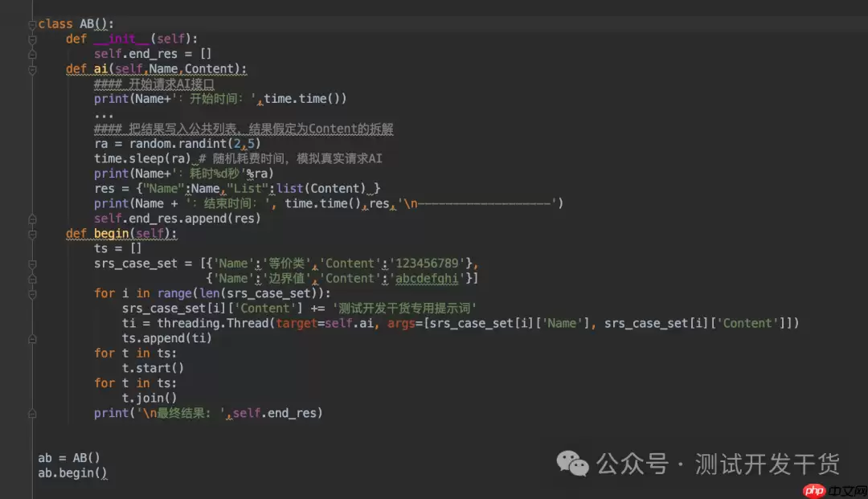The height and width of the screenshot is (499, 868).
Task: Click the t.join() statement
Action: pos(149,398)
